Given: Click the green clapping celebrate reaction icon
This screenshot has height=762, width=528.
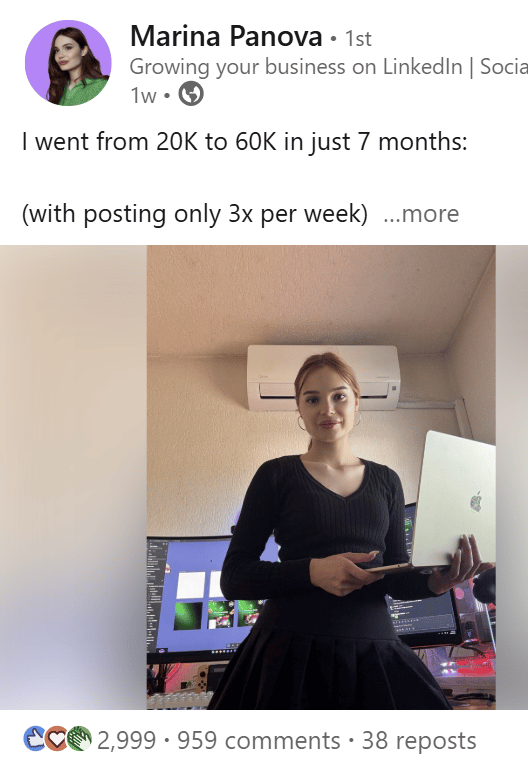Looking at the screenshot, I should click(79, 739).
